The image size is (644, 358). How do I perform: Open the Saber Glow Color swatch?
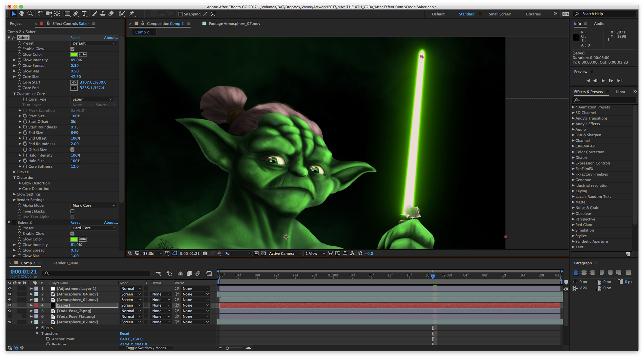coord(74,55)
